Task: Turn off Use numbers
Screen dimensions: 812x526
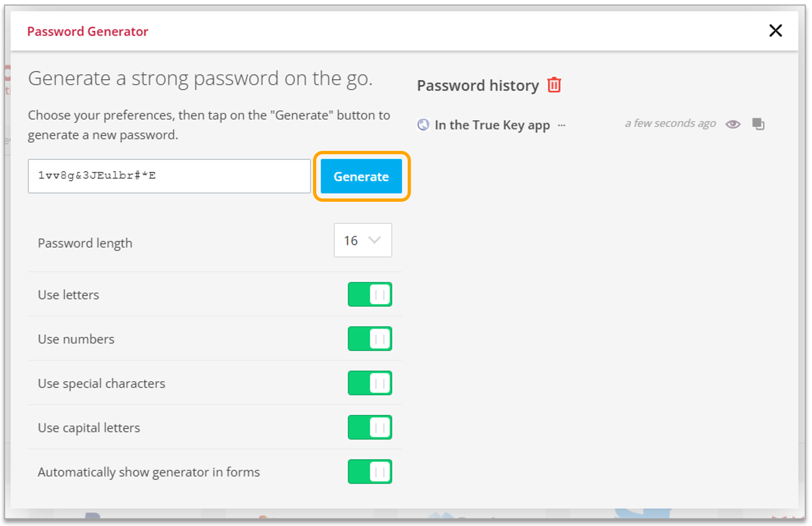Action: [369, 338]
